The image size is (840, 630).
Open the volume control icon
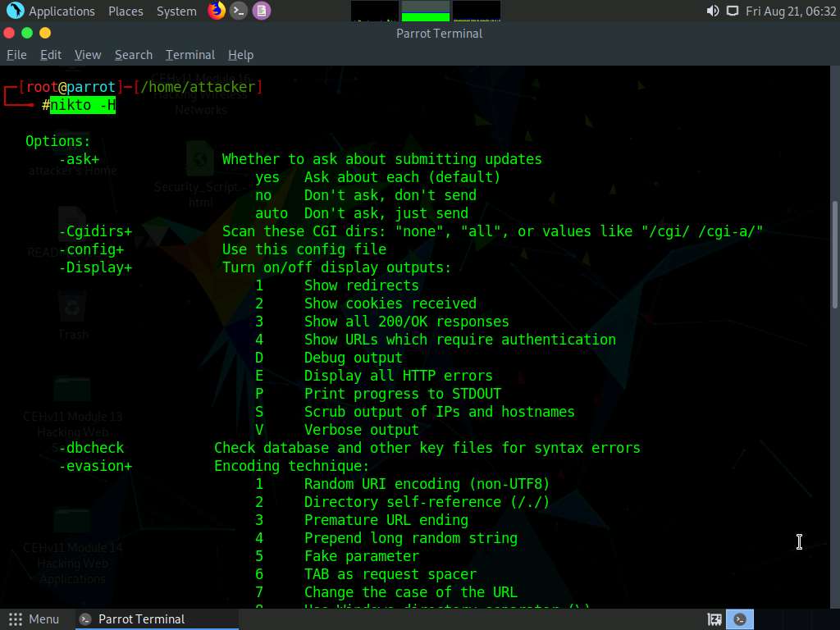pos(713,11)
